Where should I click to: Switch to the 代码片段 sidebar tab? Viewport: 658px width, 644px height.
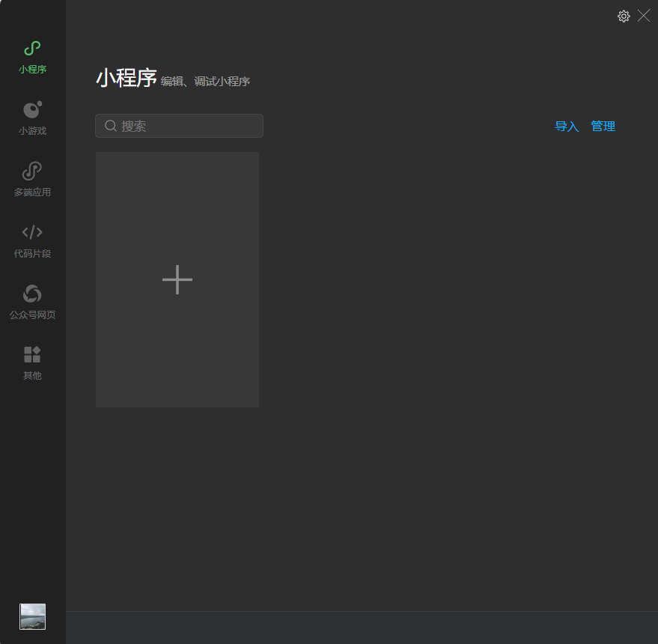point(31,240)
